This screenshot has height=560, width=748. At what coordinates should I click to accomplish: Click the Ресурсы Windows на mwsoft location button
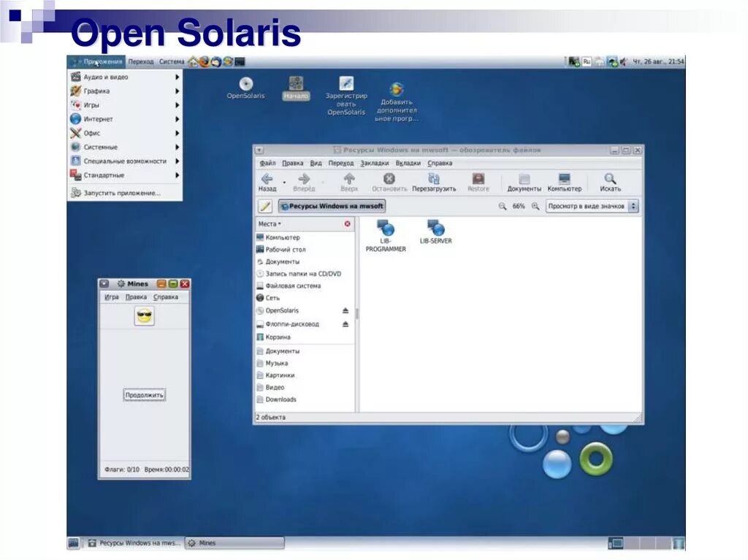(x=332, y=206)
